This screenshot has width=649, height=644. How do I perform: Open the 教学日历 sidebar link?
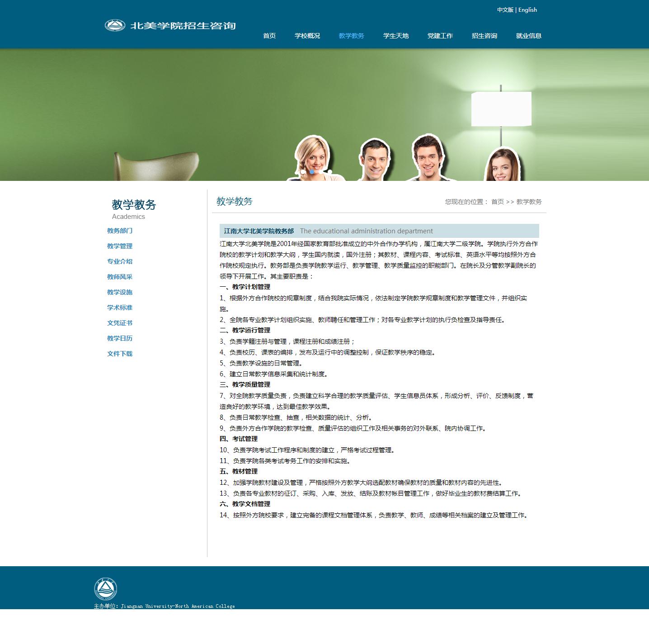click(x=120, y=338)
